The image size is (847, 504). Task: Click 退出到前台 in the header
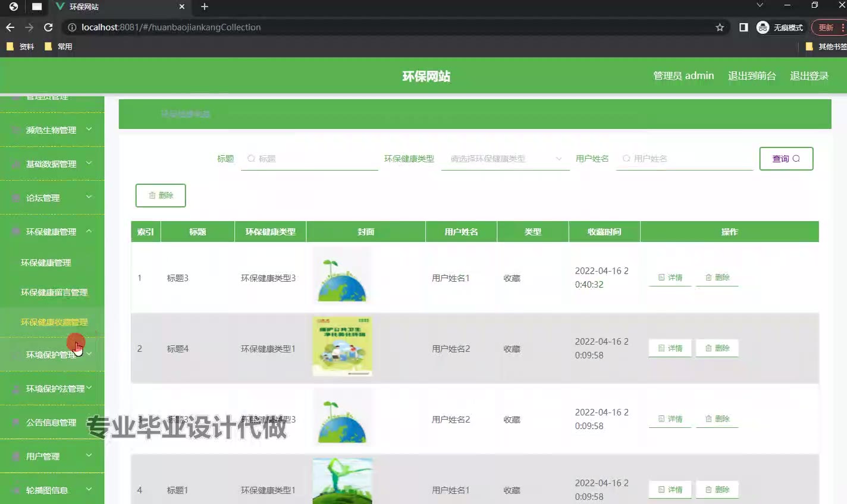point(752,75)
